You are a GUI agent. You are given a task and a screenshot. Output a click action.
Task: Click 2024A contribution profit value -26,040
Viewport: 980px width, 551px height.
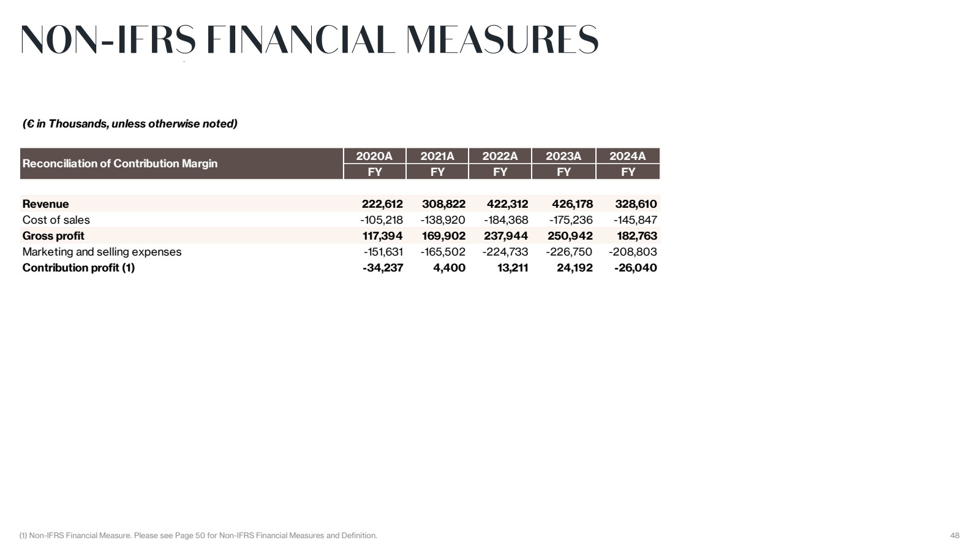click(636, 268)
